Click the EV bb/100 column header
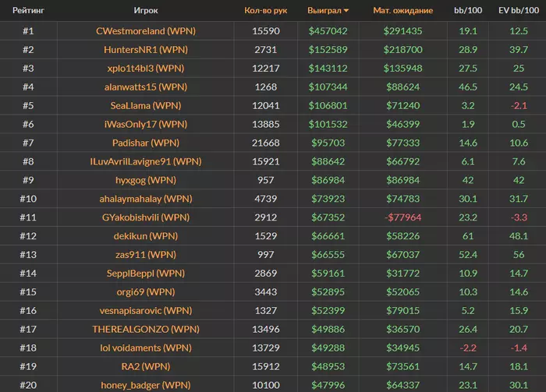 pyautogui.click(x=519, y=10)
